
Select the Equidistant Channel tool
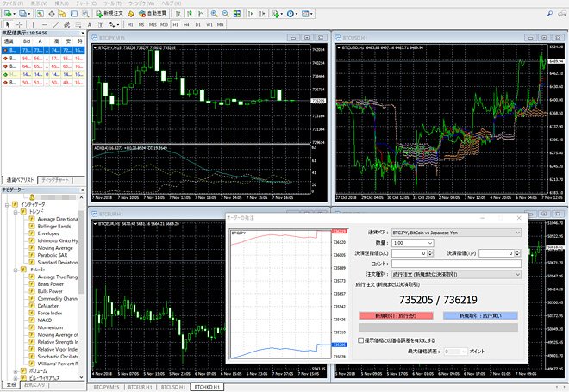click(x=66, y=25)
